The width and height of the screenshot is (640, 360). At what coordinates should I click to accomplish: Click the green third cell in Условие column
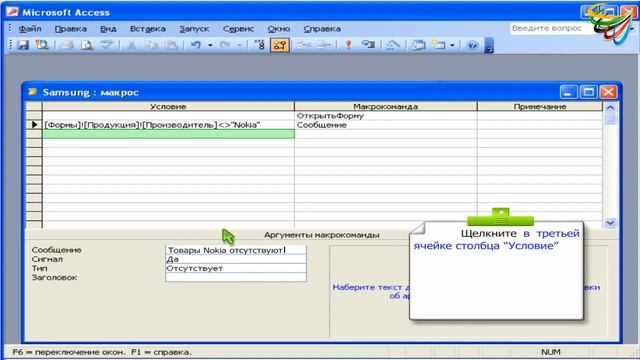[168, 134]
